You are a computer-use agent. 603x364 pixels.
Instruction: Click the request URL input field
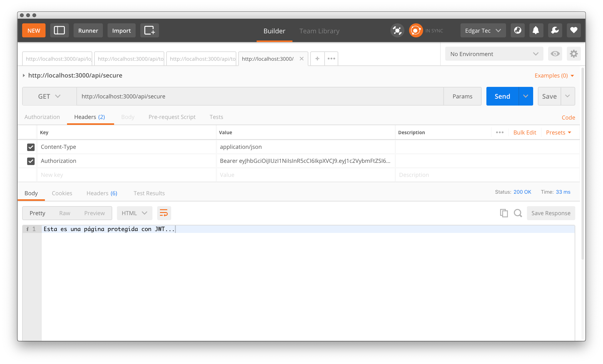pos(259,97)
